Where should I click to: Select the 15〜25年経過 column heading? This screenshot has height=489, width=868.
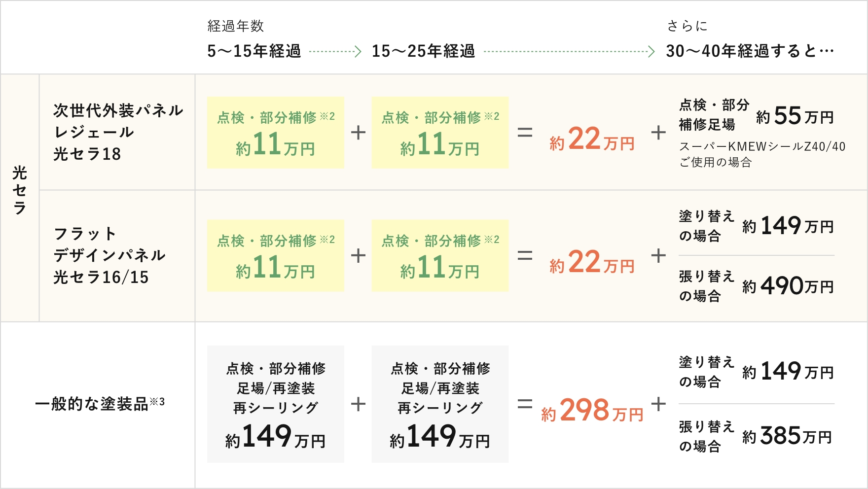(x=423, y=51)
